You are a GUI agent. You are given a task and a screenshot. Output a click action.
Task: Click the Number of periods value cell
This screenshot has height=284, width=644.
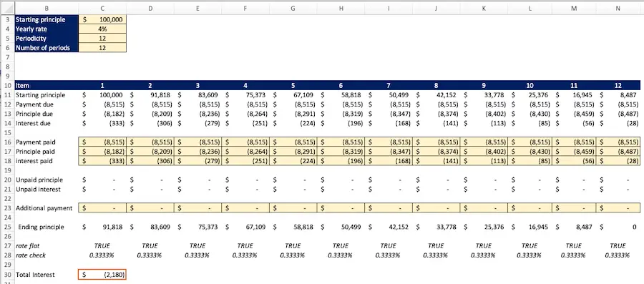tap(102, 48)
